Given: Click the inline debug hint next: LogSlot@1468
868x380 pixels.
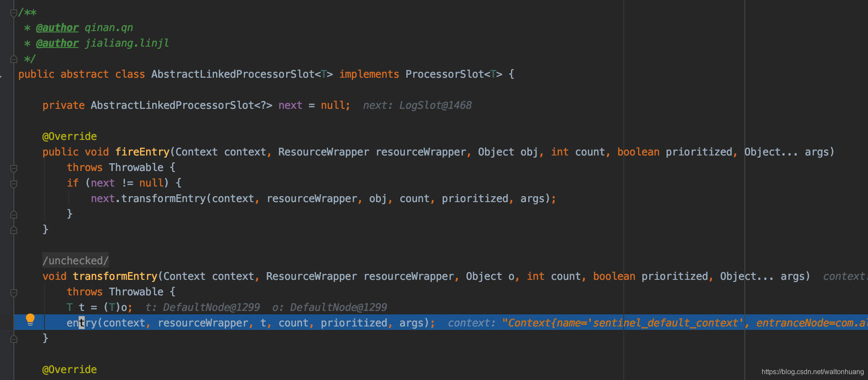Looking at the screenshot, I should 417,105.
